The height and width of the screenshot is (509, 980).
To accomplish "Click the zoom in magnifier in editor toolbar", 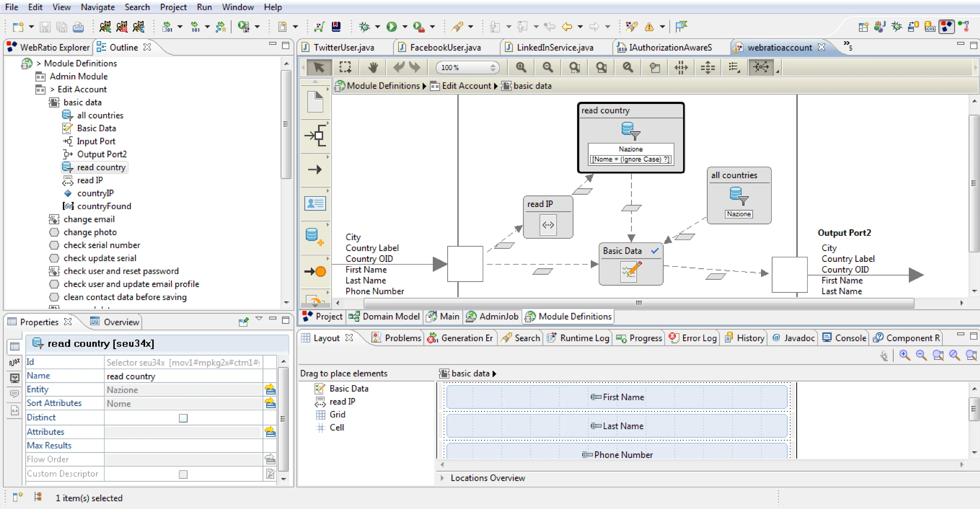I will click(521, 67).
